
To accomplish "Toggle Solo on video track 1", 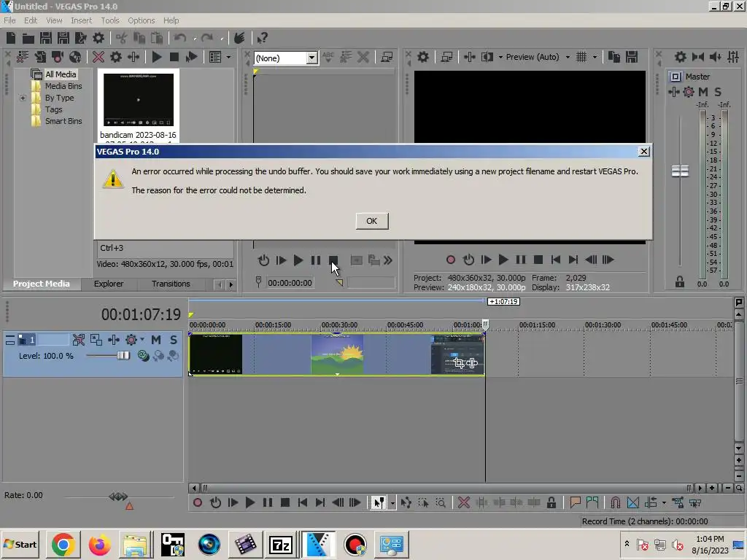I will point(174,340).
